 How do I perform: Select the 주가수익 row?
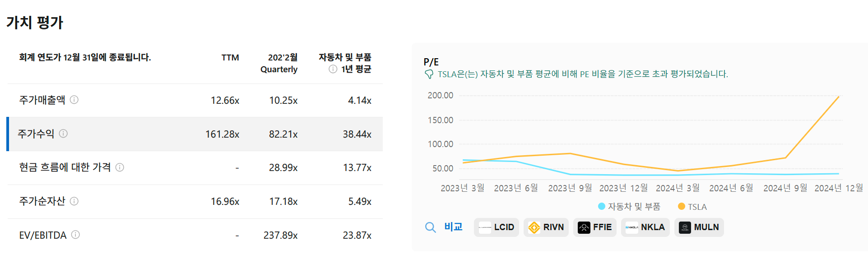tap(195, 134)
